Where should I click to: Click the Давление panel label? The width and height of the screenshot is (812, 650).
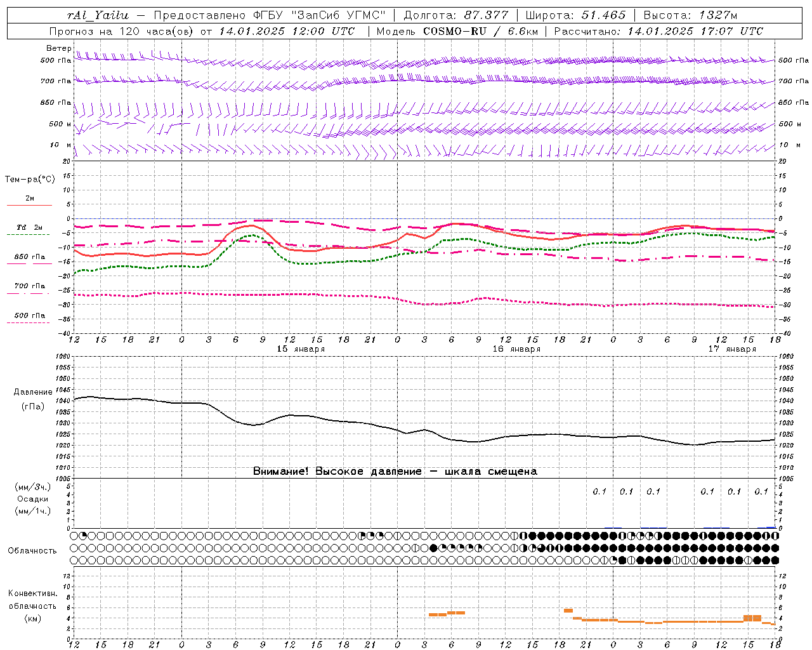(33, 392)
